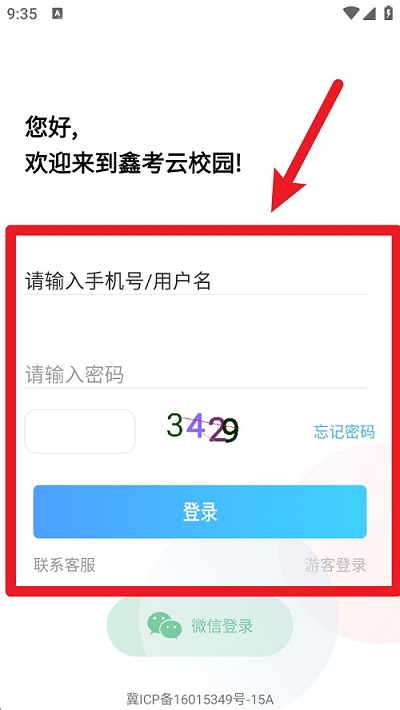Viewport: 400px width, 710px height.
Task: Click the purple digit 4 in captcha
Action: coord(196,426)
